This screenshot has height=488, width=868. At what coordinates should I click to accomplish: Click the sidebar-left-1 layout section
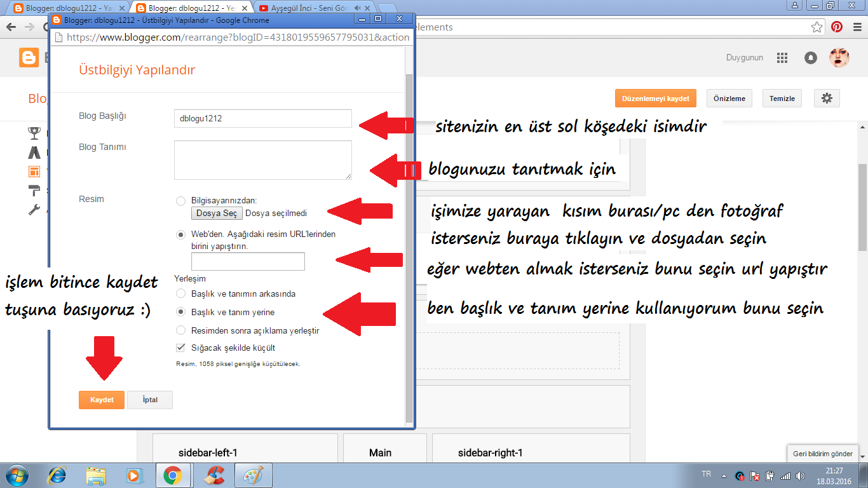[x=245, y=449]
